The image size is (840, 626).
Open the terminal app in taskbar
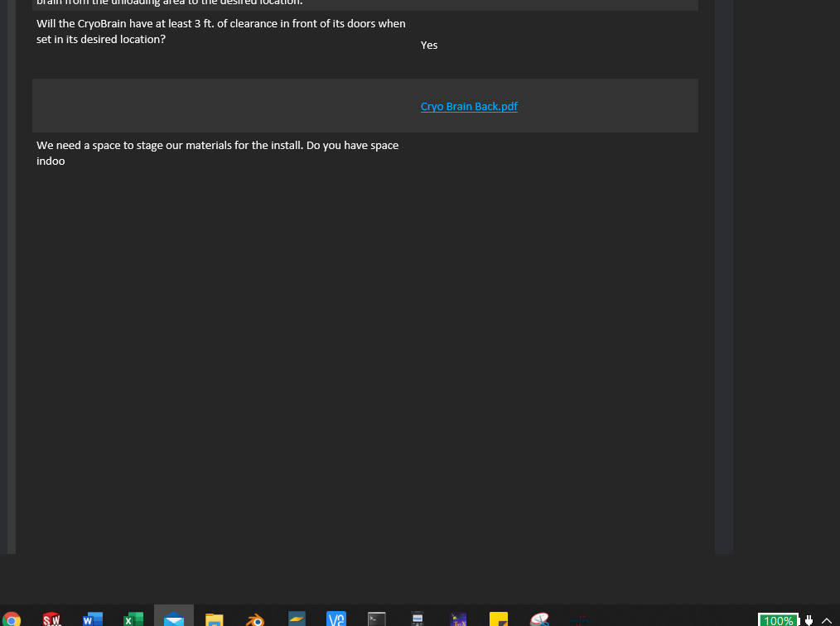tap(377, 619)
